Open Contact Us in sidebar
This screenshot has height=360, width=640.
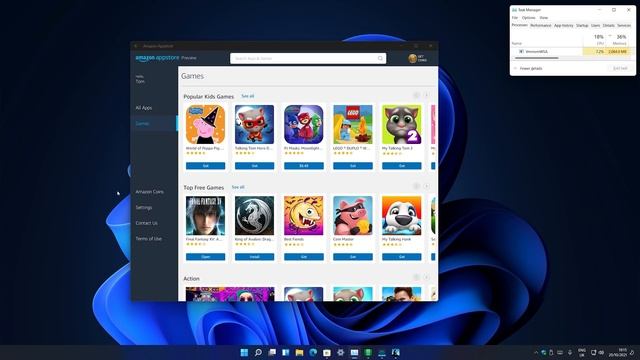pyautogui.click(x=147, y=223)
